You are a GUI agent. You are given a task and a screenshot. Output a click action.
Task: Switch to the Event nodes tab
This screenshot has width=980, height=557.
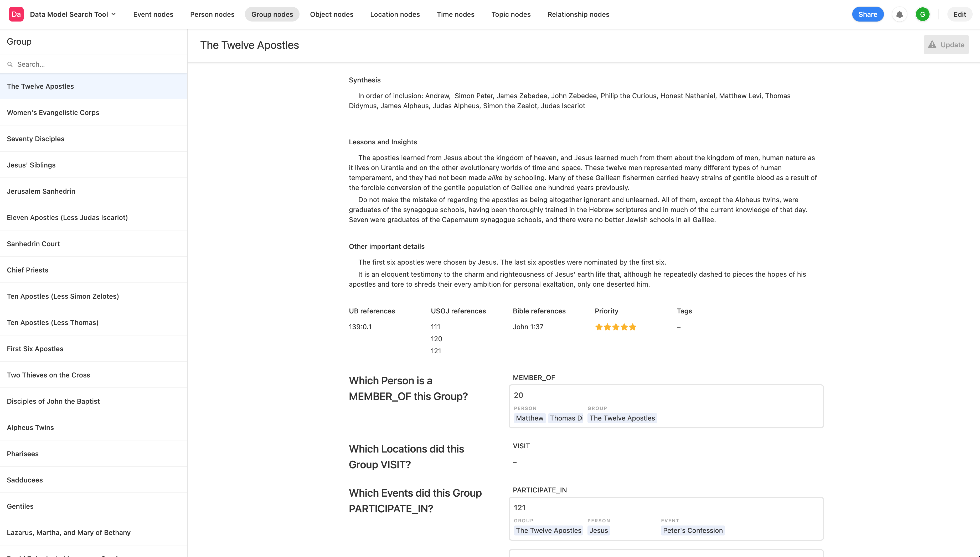point(153,14)
